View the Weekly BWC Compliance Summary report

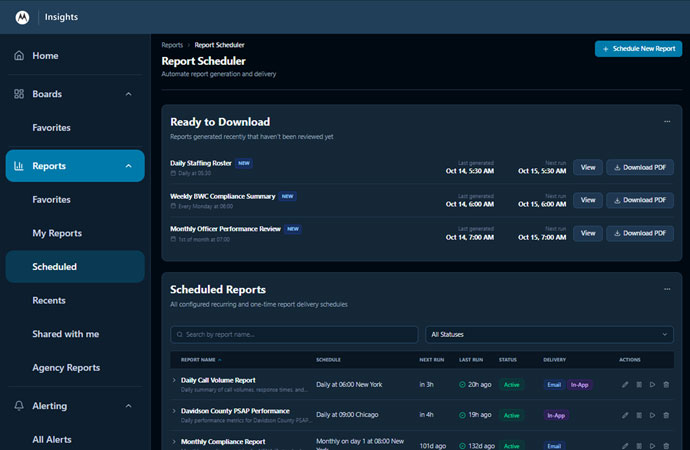[x=588, y=200]
